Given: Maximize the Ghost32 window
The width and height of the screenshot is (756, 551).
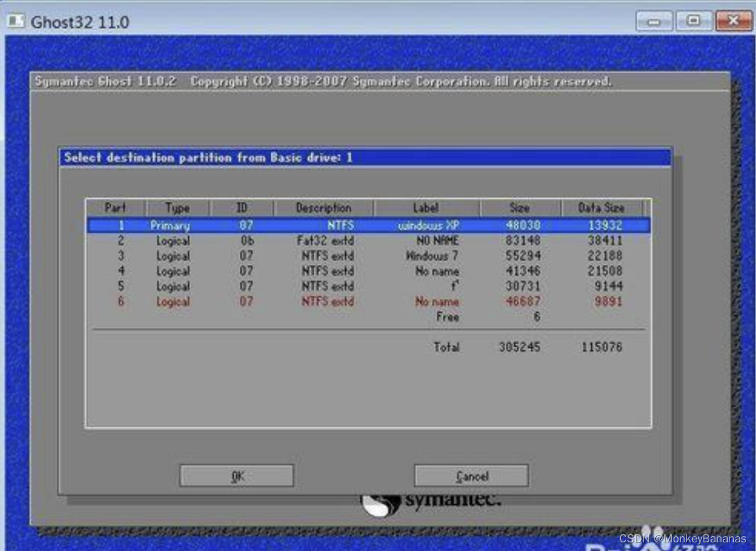Looking at the screenshot, I should click(694, 22).
